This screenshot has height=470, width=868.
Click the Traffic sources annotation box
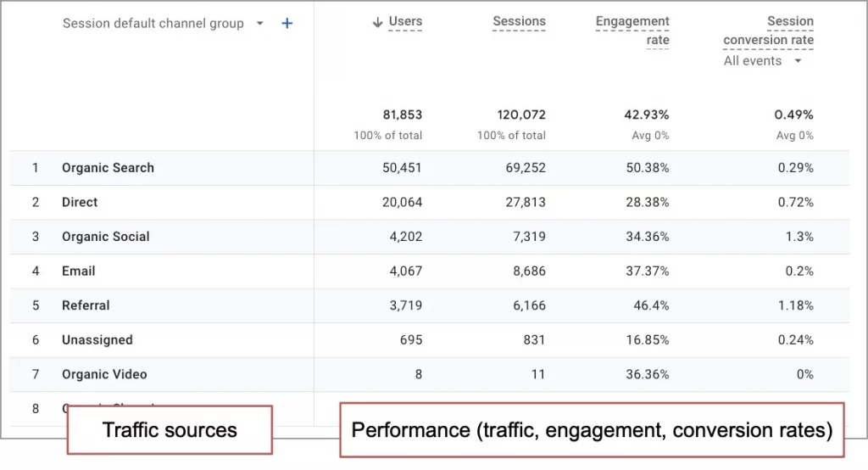click(170, 430)
